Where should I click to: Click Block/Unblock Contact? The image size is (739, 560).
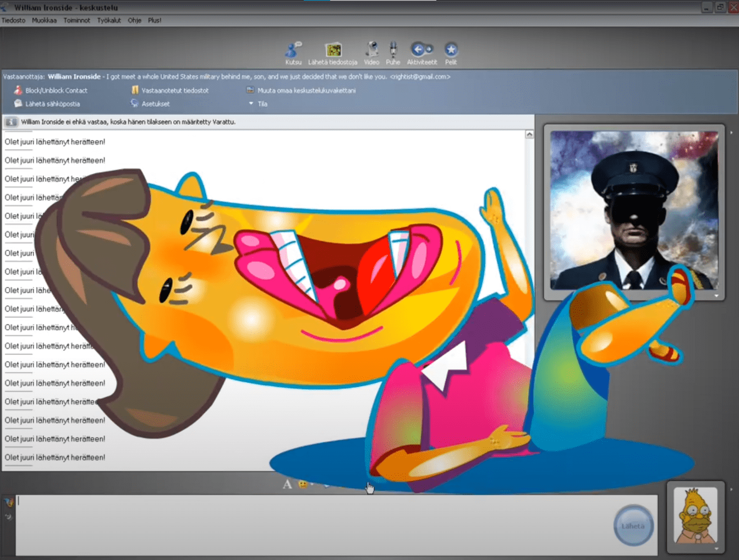[56, 90]
